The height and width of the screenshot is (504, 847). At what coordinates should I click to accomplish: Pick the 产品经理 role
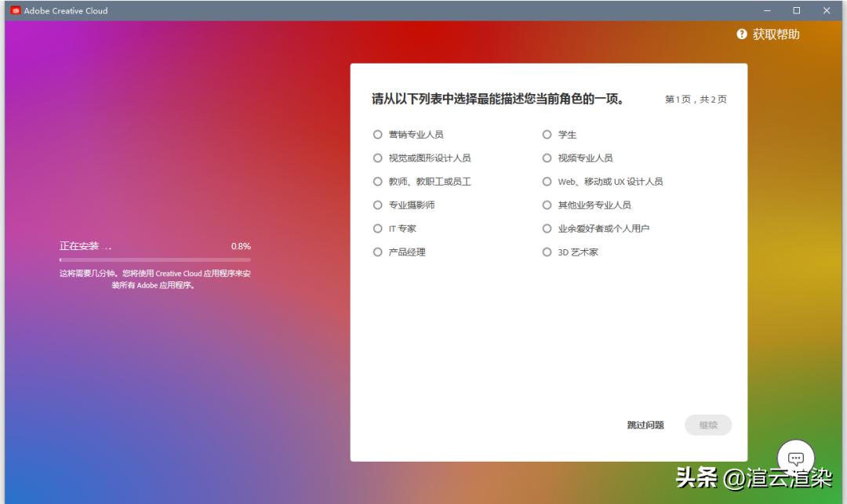point(378,252)
